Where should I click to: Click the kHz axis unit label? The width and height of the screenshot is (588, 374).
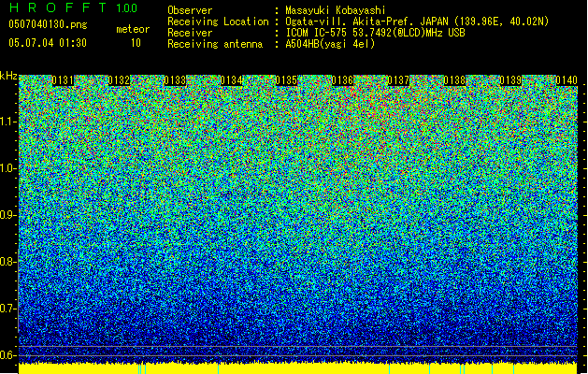coord(8,76)
